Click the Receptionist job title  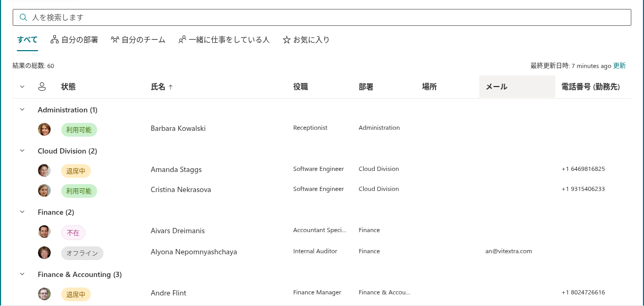pos(310,128)
